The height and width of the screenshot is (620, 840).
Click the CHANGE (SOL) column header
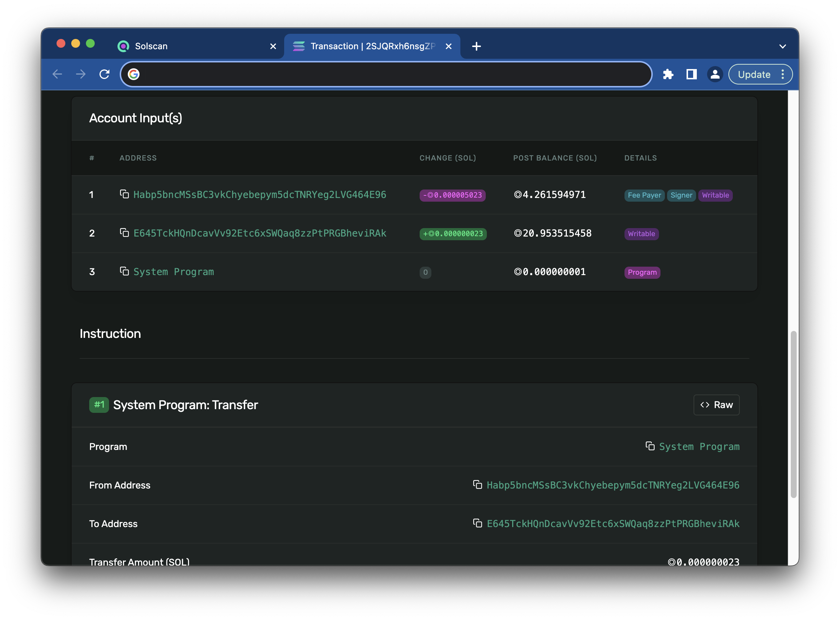pyautogui.click(x=448, y=158)
